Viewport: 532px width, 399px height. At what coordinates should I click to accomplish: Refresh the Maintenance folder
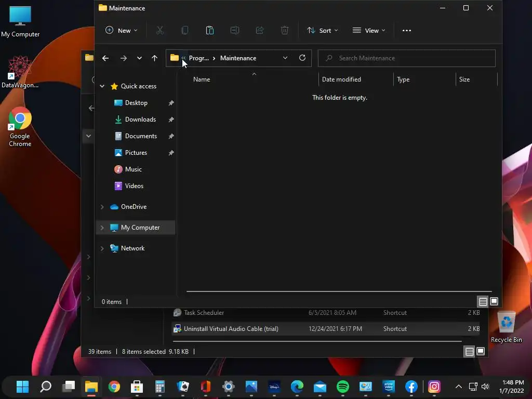[x=302, y=58]
